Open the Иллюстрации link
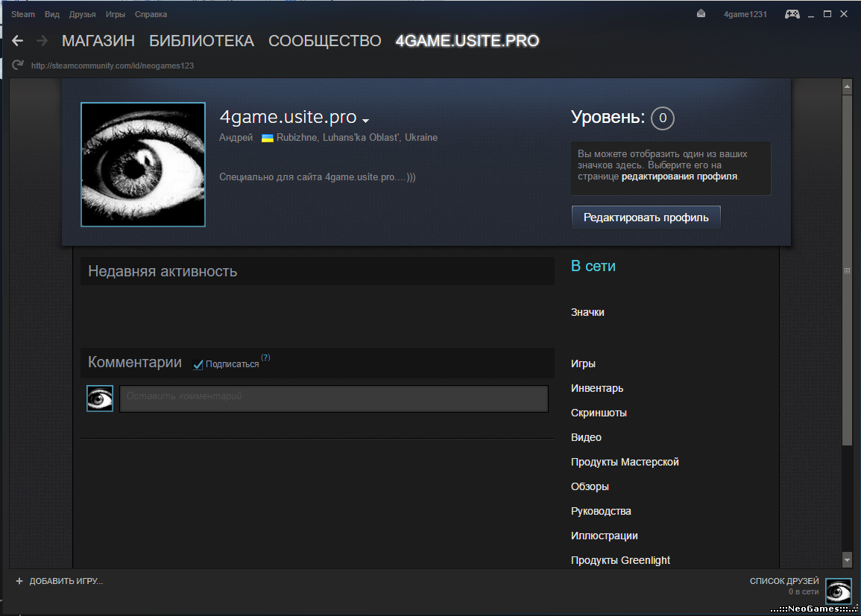Screen dimensions: 861x616 604,536
